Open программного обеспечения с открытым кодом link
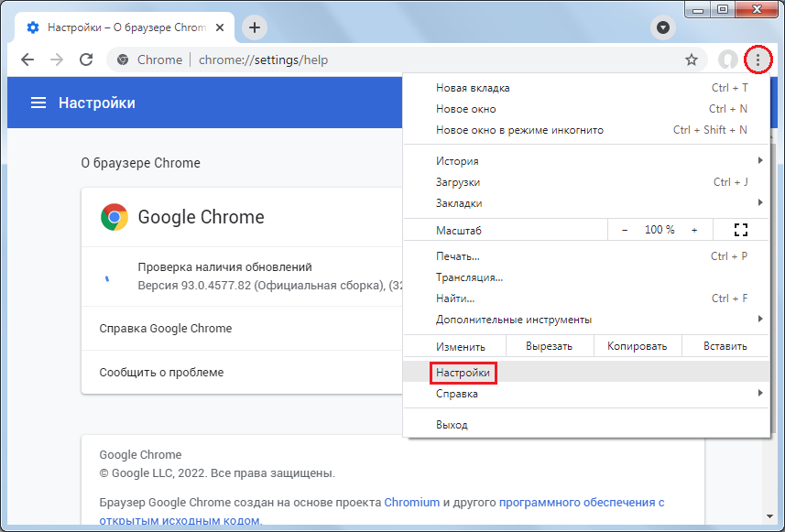This screenshot has height=532, width=785. coord(582,502)
